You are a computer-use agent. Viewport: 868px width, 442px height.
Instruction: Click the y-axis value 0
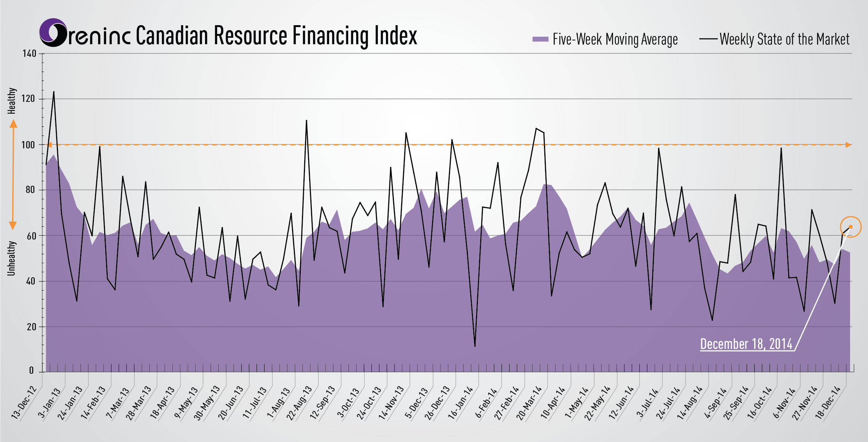[31, 370]
